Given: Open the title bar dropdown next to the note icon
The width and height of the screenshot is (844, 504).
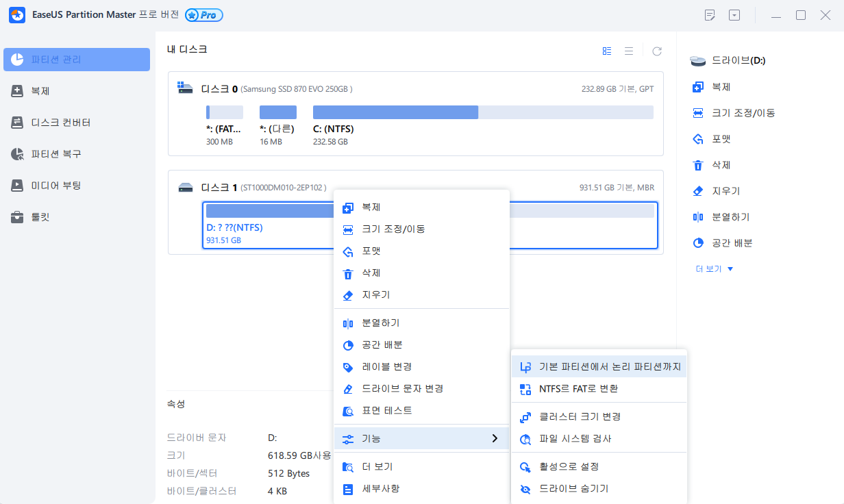Looking at the screenshot, I should [734, 14].
